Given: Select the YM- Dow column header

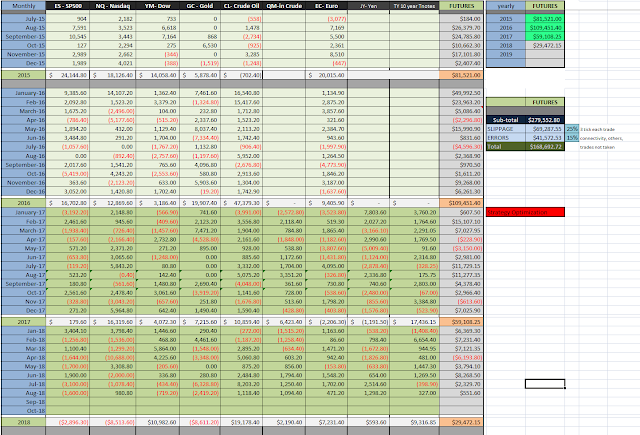Looking at the screenshot, I should pos(158,6).
